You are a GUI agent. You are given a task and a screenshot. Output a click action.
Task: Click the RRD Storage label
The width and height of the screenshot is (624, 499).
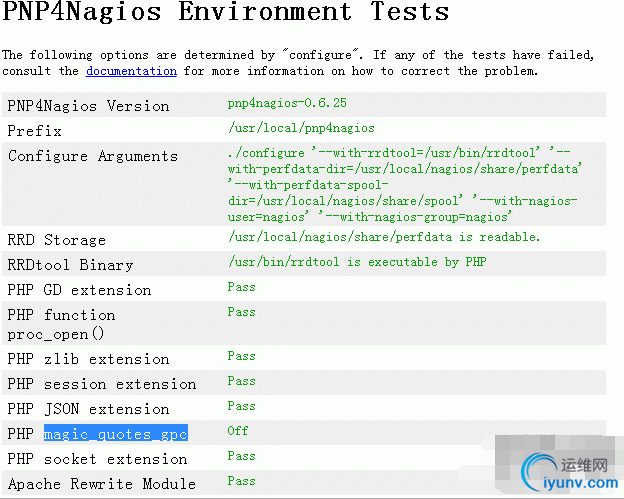click(56, 240)
